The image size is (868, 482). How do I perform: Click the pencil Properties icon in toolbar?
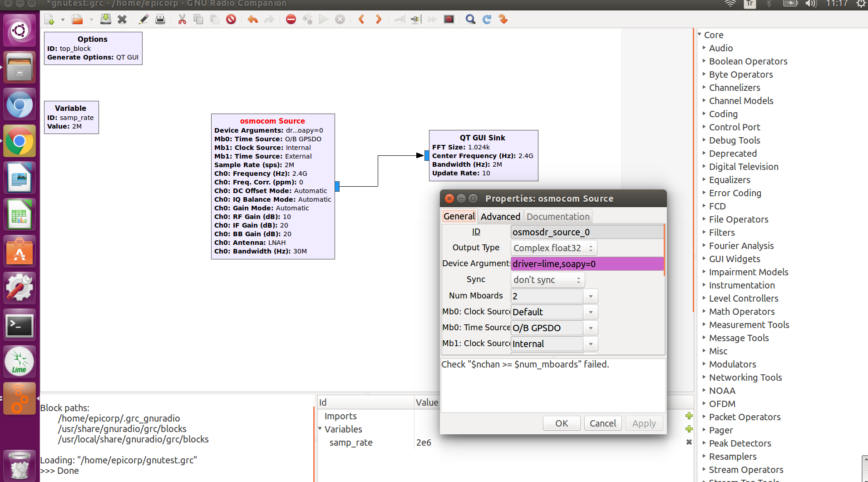tap(143, 19)
